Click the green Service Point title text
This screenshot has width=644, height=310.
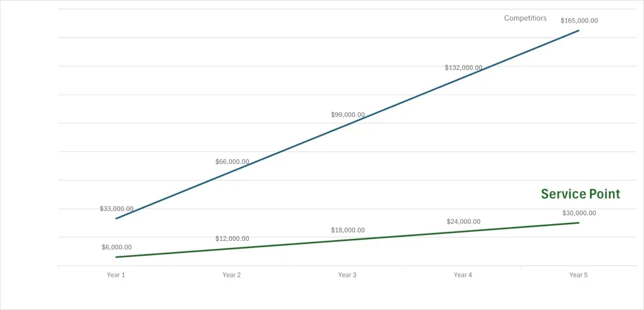point(580,194)
